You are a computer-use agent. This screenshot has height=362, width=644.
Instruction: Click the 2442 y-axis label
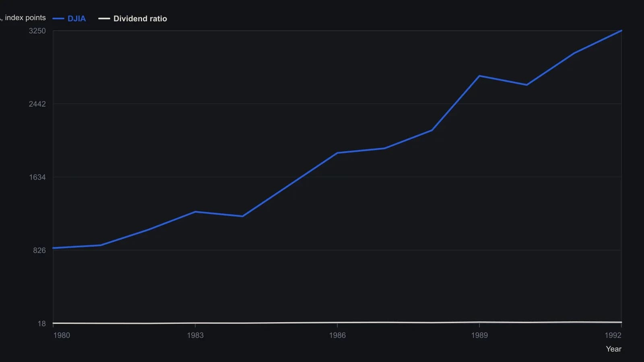pos(37,104)
